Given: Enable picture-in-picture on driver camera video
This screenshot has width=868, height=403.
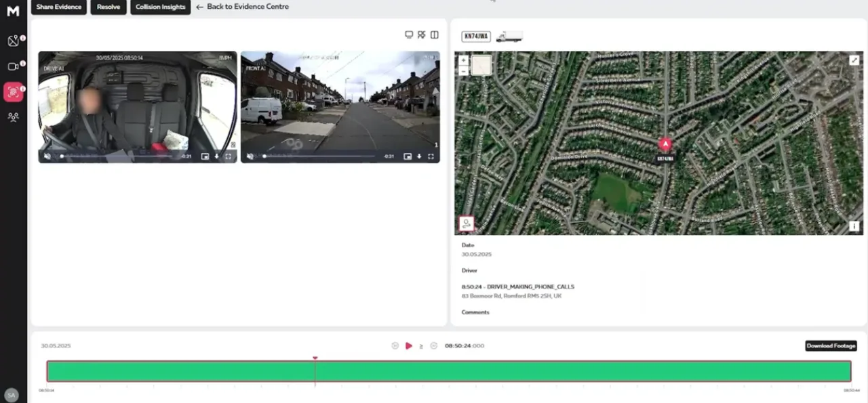Looking at the screenshot, I should (205, 156).
